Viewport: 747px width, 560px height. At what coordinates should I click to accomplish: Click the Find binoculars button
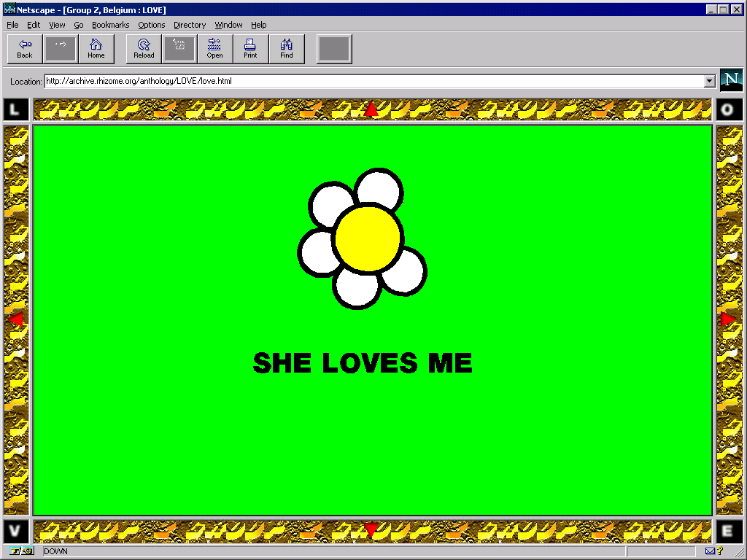(x=286, y=49)
